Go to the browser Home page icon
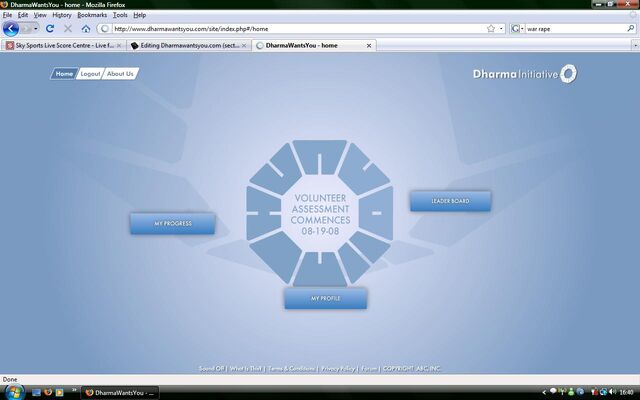 (86, 29)
